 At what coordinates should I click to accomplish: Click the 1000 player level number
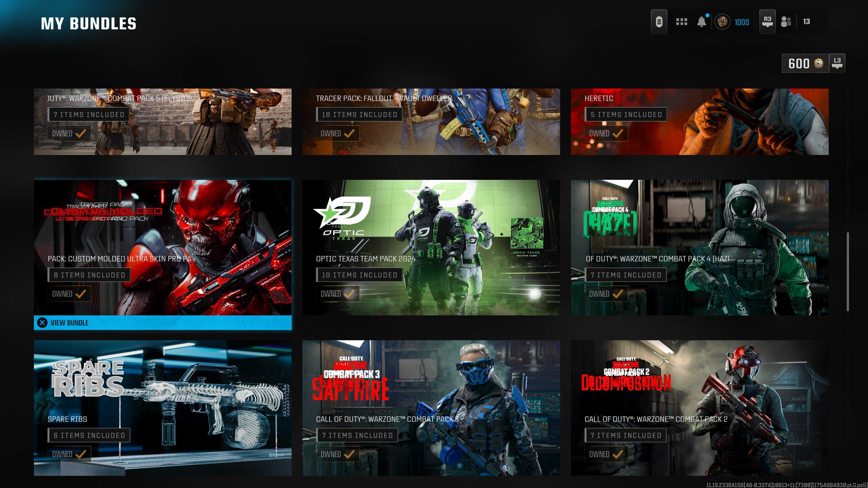[742, 22]
